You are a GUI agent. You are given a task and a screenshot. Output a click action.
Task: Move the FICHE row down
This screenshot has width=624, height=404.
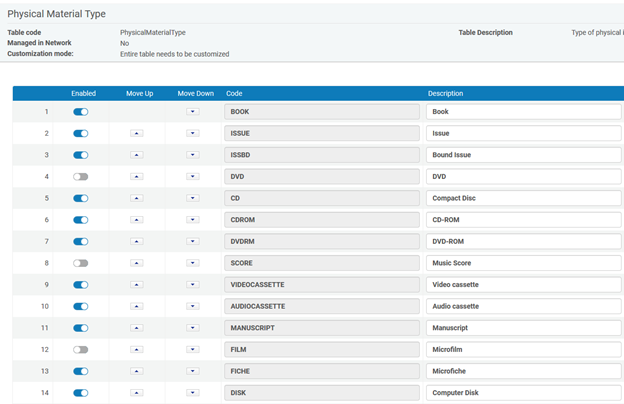click(x=193, y=371)
